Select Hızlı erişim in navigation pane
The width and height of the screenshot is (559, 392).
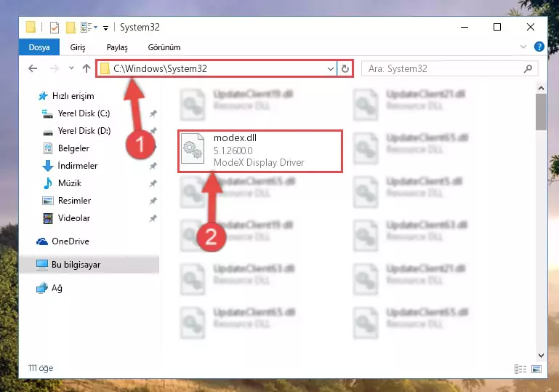pyautogui.click(x=66, y=96)
